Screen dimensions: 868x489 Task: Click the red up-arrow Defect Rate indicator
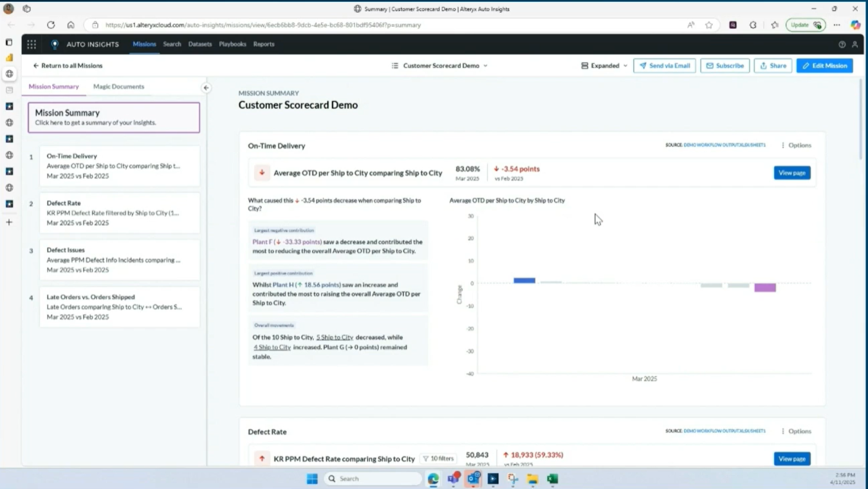262,459
